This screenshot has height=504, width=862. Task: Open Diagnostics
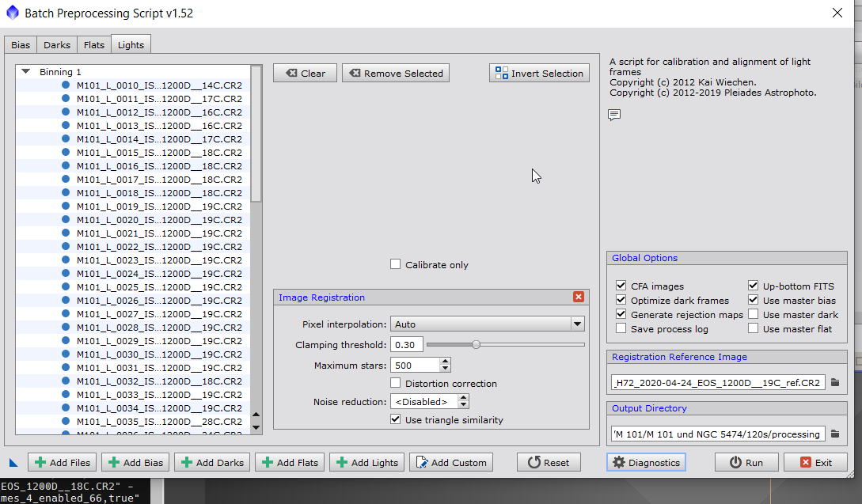click(646, 462)
